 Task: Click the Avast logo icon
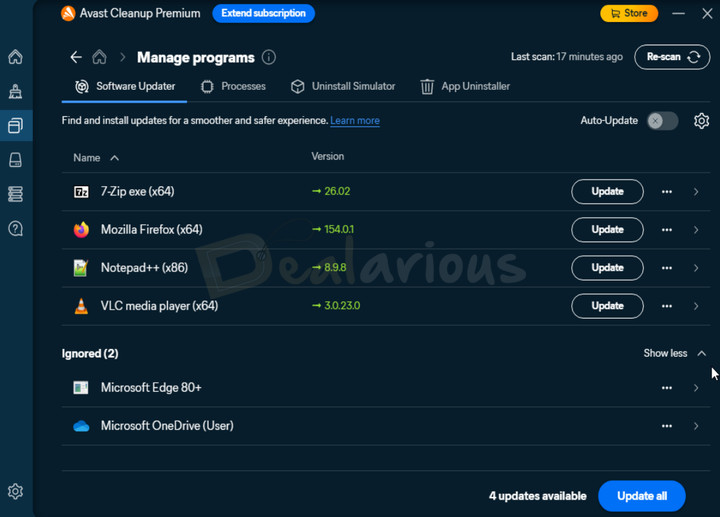(68, 13)
